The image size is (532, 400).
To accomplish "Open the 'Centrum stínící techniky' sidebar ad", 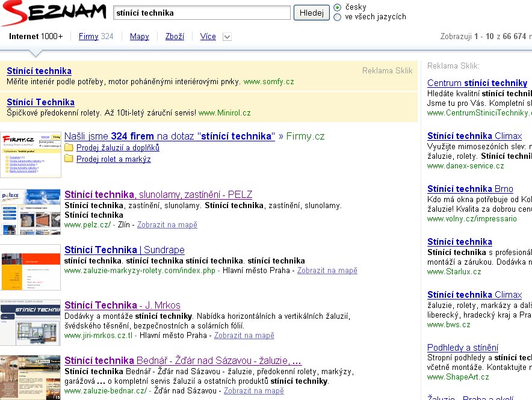I will [477, 83].
